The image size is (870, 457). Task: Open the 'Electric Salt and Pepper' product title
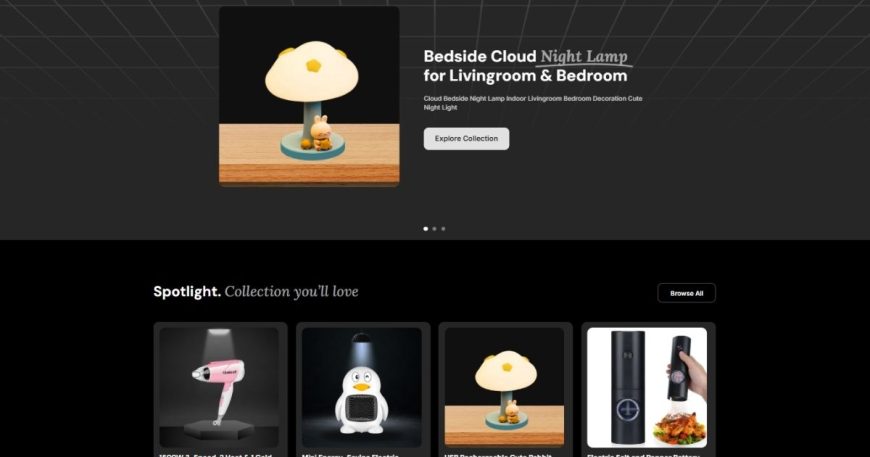tap(643, 455)
